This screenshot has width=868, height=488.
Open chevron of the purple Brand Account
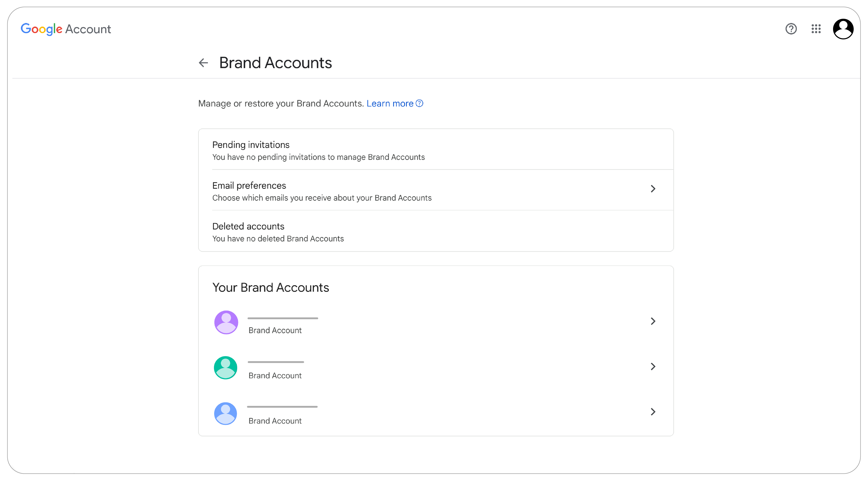click(653, 321)
